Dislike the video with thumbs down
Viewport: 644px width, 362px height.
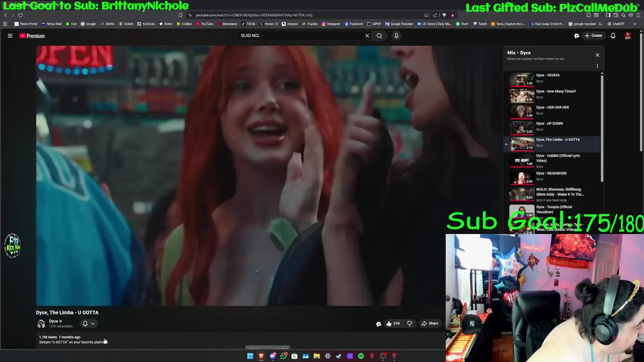(410, 323)
